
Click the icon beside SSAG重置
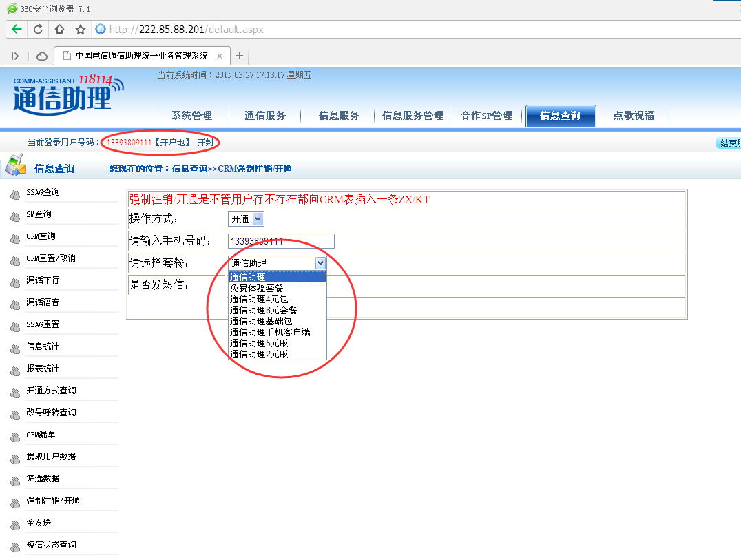[x=15, y=326]
